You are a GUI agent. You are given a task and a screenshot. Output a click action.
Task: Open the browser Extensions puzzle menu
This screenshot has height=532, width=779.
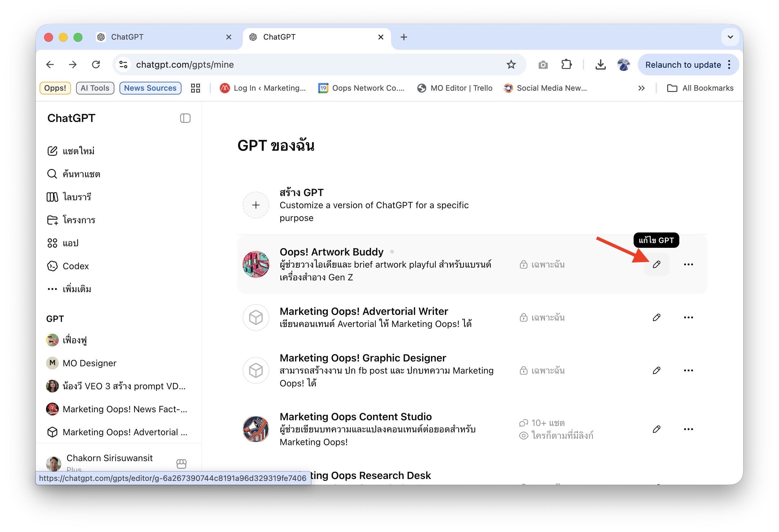tap(566, 64)
